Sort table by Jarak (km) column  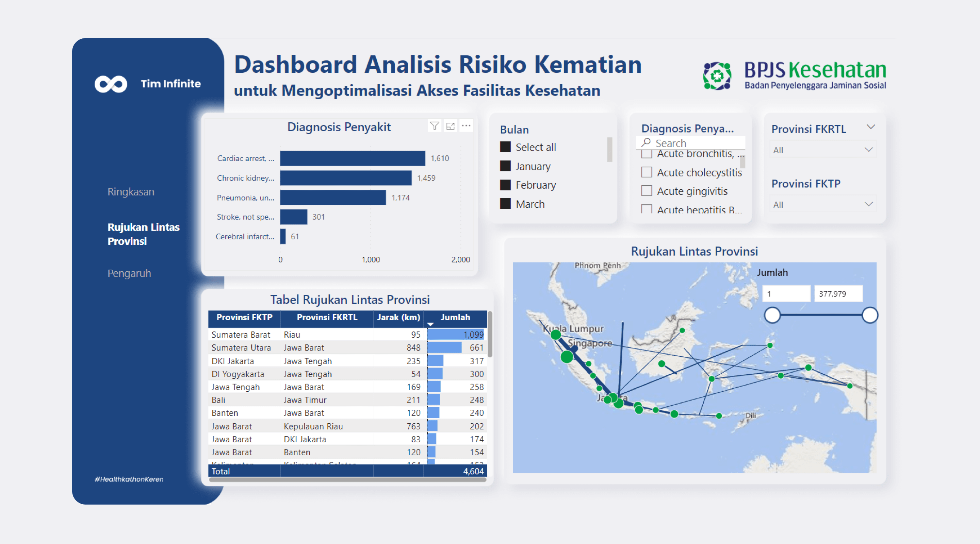point(398,318)
